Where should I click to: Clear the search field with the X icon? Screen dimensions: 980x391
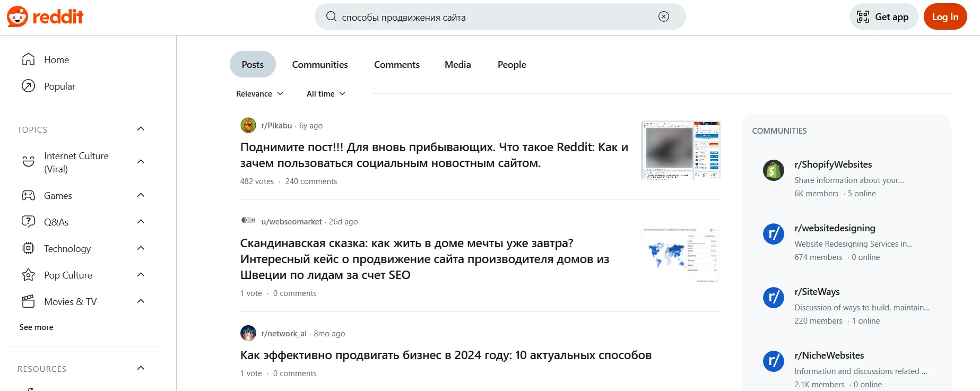pos(664,16)
